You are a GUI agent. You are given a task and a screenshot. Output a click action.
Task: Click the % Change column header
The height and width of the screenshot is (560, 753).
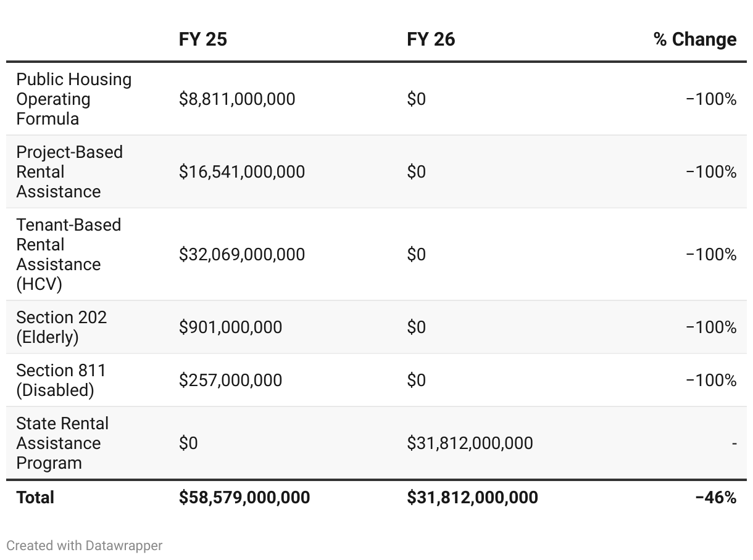pyautogui.click(x=695, y=39)
